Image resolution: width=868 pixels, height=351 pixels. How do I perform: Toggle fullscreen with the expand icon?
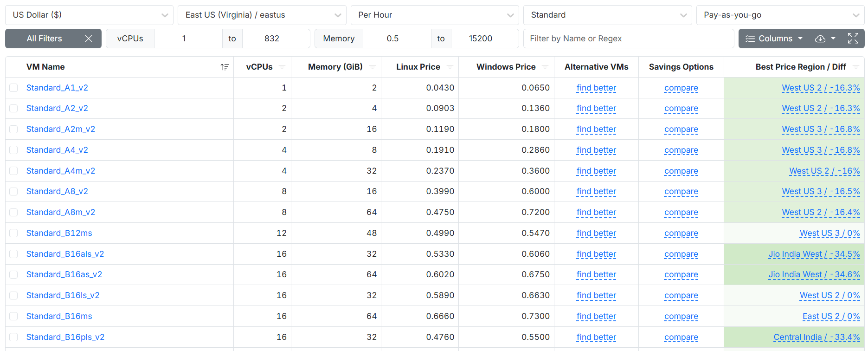pos(853,39)
